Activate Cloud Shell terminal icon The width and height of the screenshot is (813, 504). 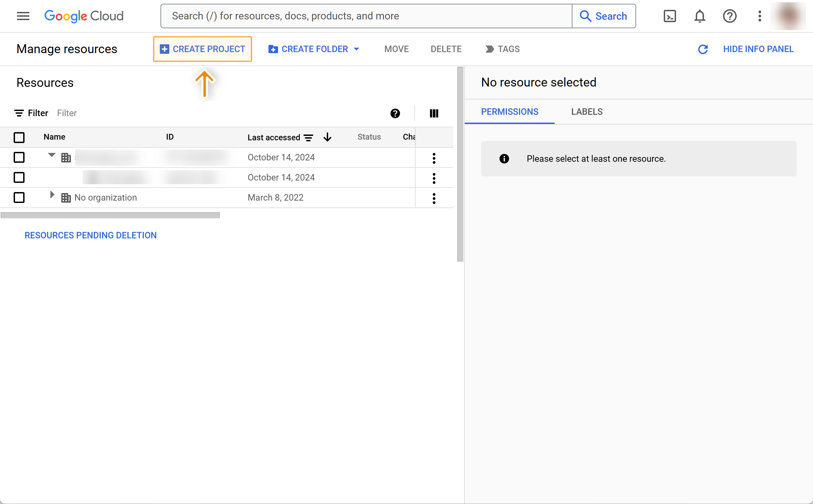[670, 16]
